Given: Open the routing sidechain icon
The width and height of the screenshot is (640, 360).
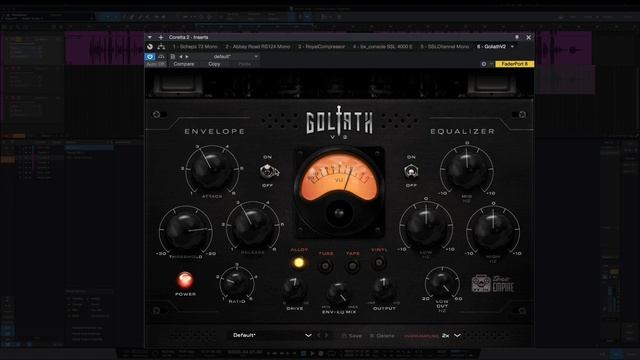Looking at the screenshot, I should (161, 47).
